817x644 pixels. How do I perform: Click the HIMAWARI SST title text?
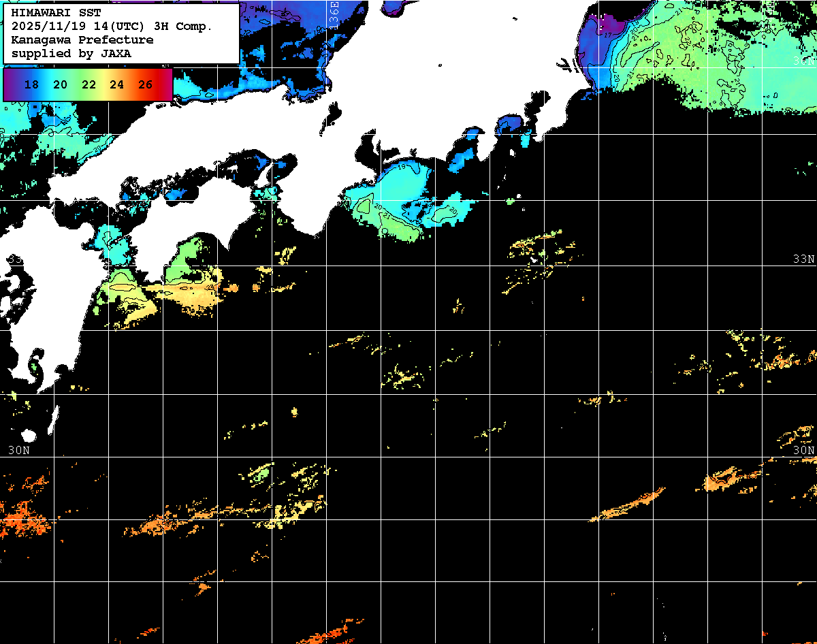point(56,13)
